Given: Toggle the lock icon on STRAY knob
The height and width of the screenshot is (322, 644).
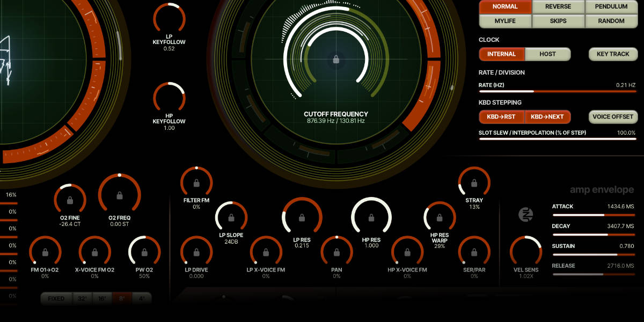Looking at the screenshot, I should tap(474, 183).
